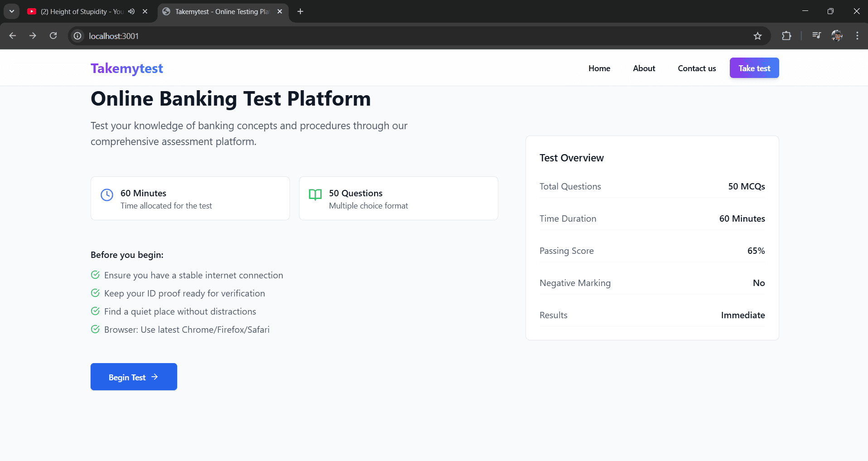Click the clock icon beside 60 Minutes

tap(107, 195)
